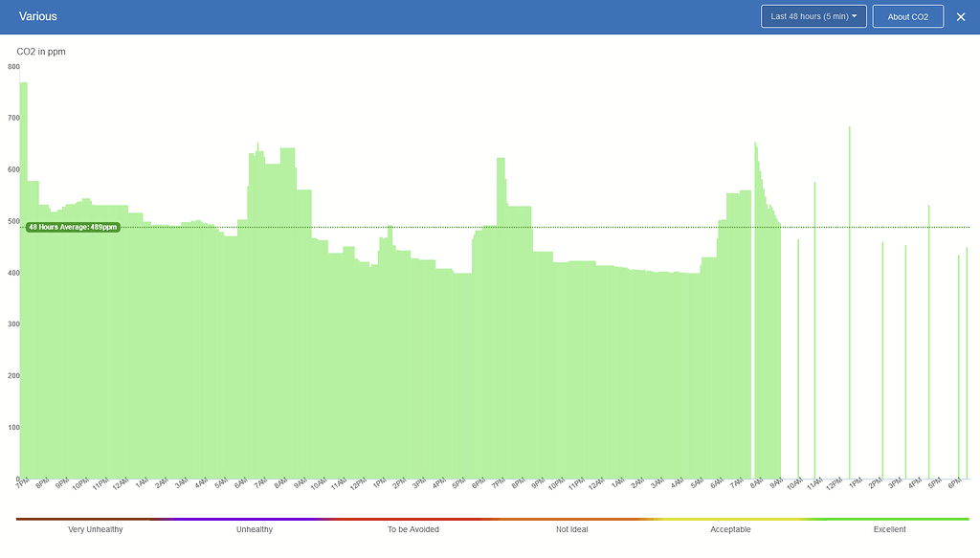
Task: Click the isolated thin bar reaching about 575 ppm
Action: pyautogui.click(x=814, y=335)
